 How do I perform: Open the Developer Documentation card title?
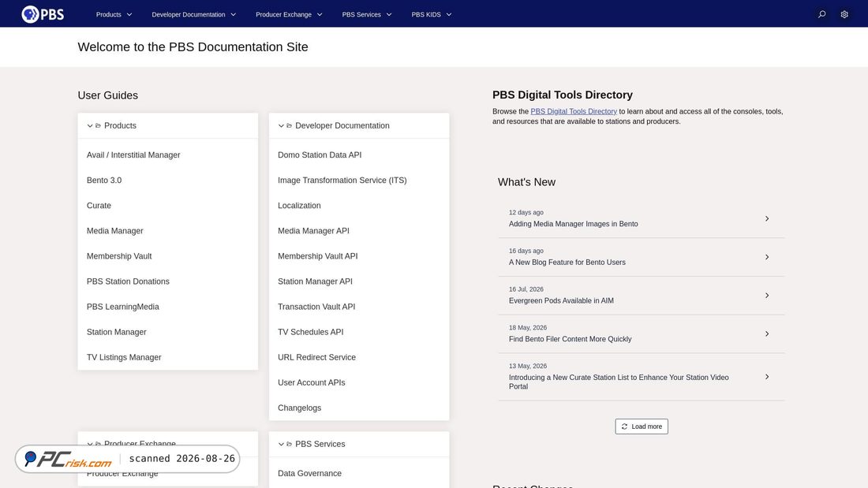pos(342,125)
